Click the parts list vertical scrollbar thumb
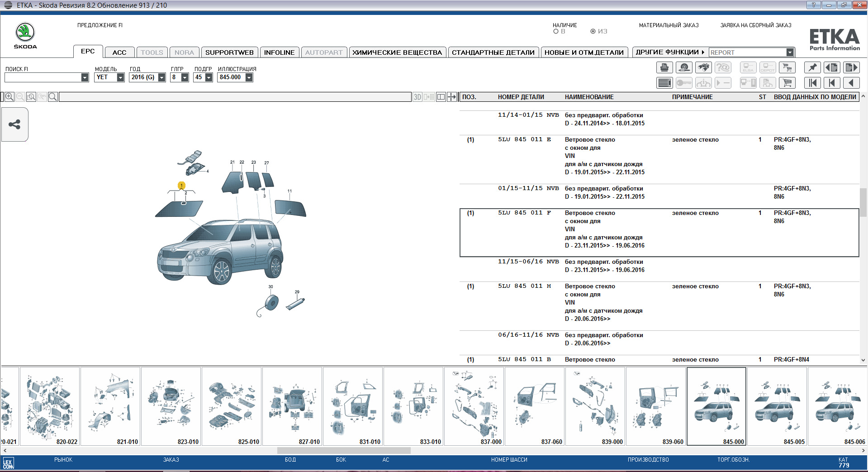This screenshot has width=868, height=472. tap(863, 203)
